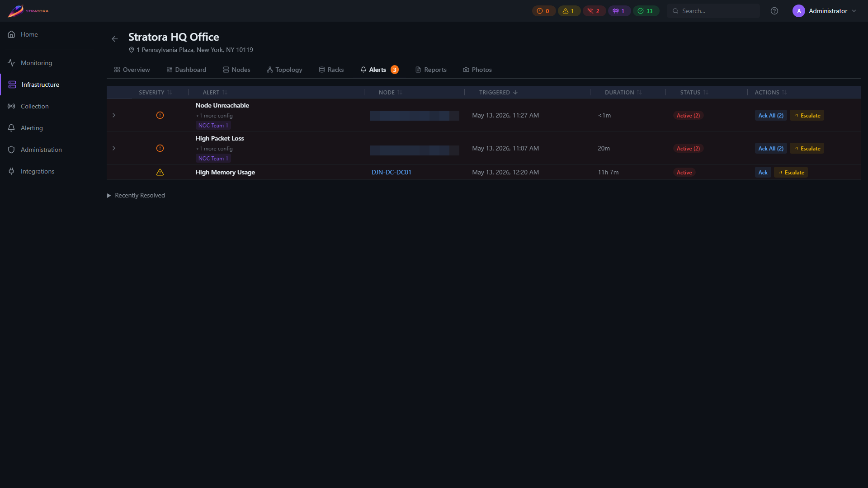
Task: Switch to the Racks tab
Action: click(331, 70)
